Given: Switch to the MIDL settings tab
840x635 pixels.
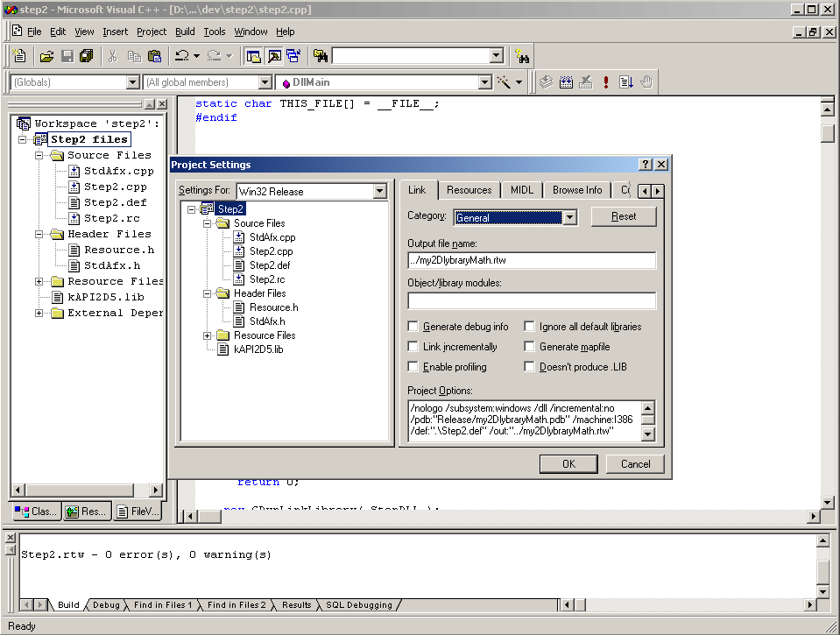Looking at the screenshot, I should (x=522, y=190).
